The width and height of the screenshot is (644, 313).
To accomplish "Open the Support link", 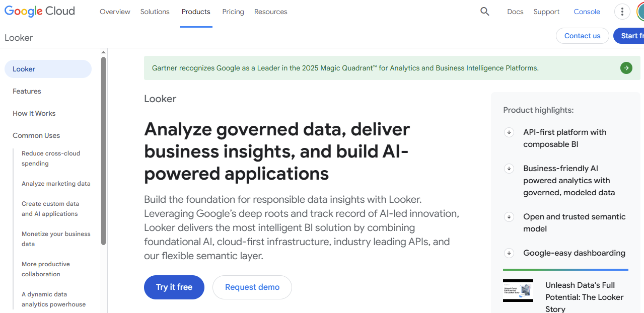I will pyautogui.click(x=546, y=12).
